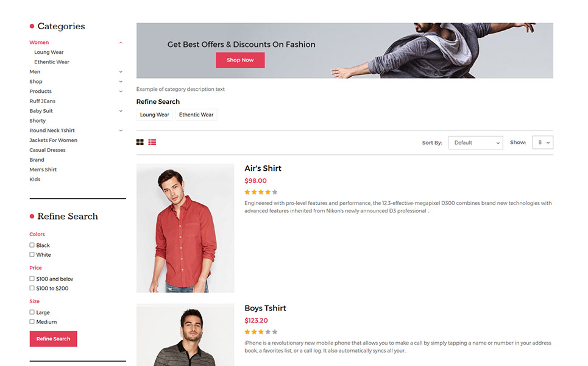Expand the Products category chevron

click(x=121, y=91)
